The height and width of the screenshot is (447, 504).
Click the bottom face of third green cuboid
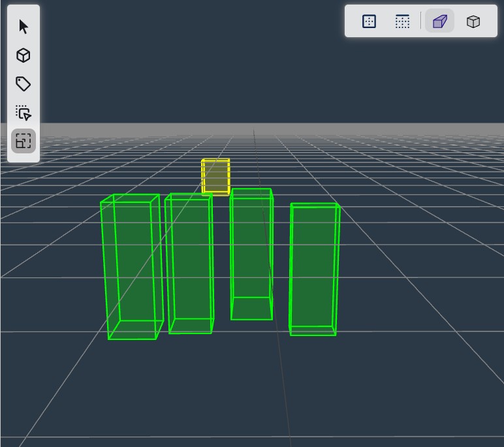pos(252,308)
